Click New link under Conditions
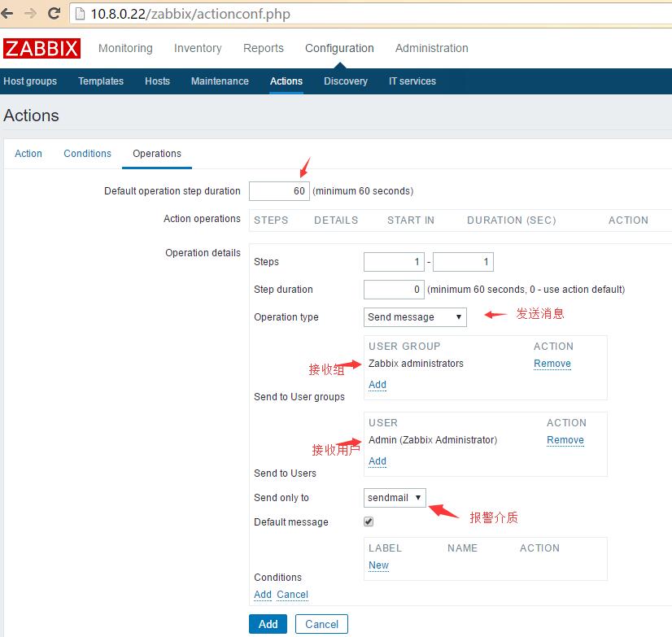 [378, 565]
